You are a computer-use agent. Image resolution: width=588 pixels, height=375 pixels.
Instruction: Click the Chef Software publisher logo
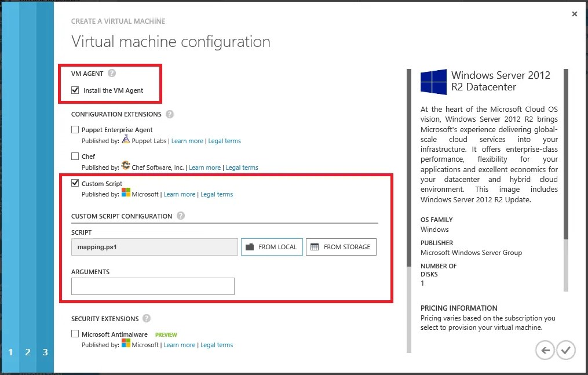(x=126, y=165)
